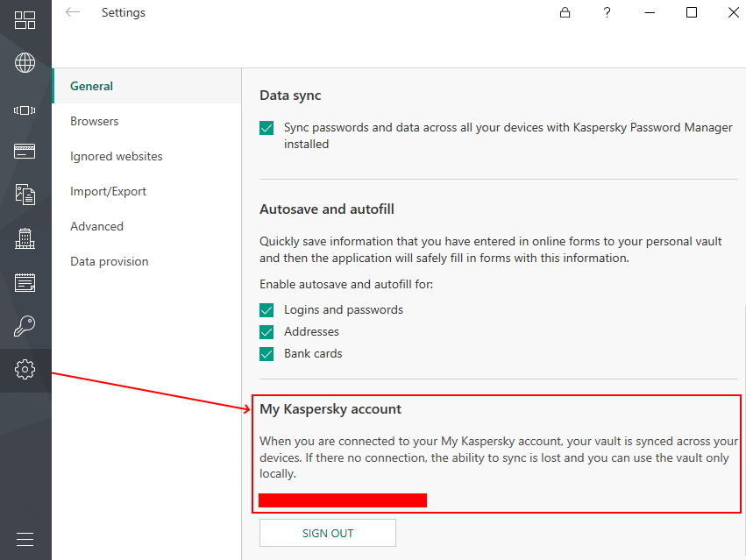Open the Import/Export settings tab
The image size is (746, 560).
click(x=146, y=191)
